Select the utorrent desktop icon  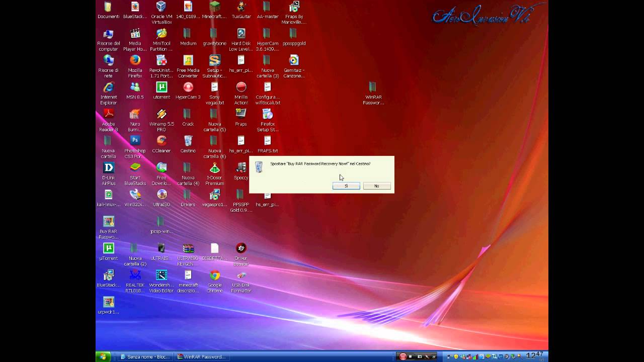(x=162, y=91)
